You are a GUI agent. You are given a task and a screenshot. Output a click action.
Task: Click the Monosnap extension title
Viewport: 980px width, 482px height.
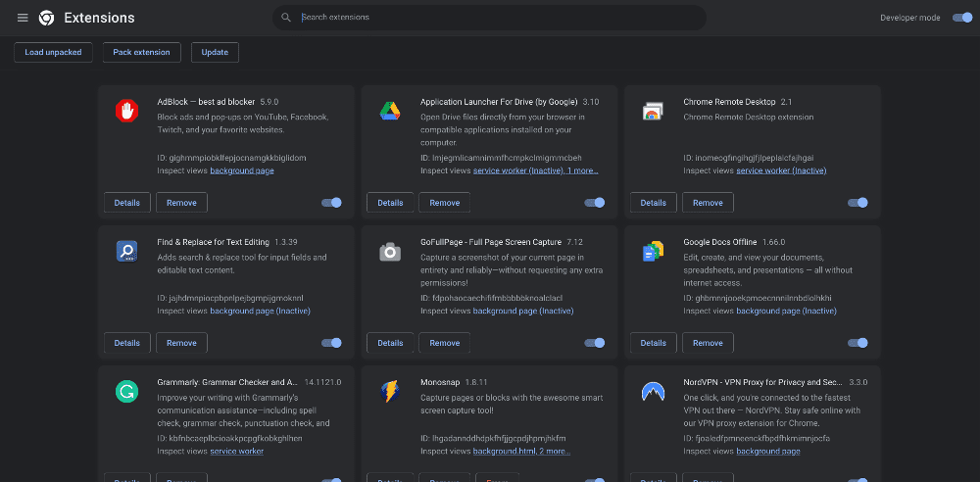pyautogui.click(x=438, y=382)
